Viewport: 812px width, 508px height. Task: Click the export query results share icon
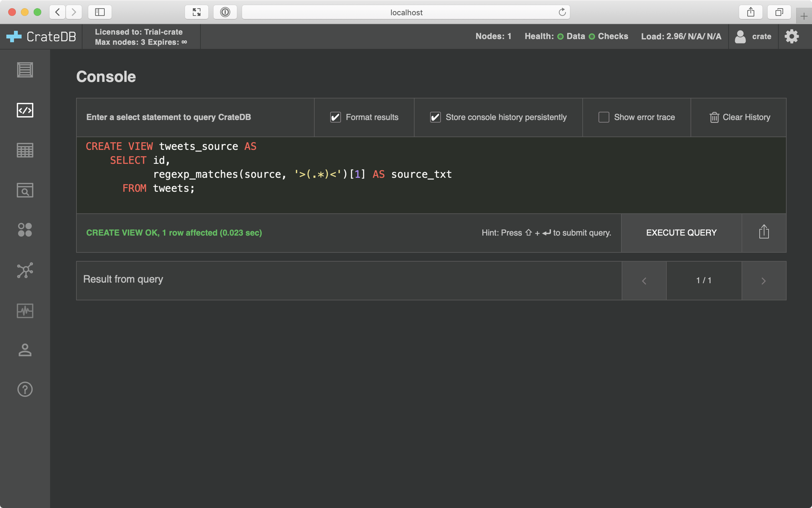[764, 232]
